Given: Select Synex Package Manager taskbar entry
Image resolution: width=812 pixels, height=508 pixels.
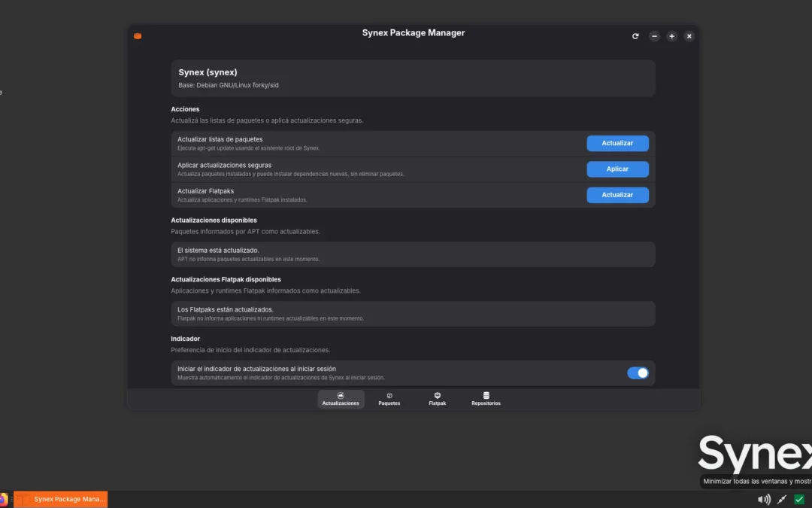Looking at the screenshot, I should point(61,499).
